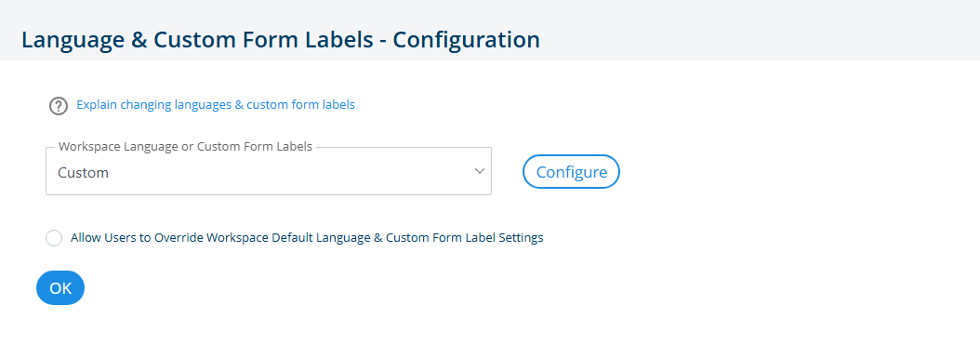Click the Language & Custom Form Labels heading
Viewport: 980px width, 358px height.
(x=281, y=39)
